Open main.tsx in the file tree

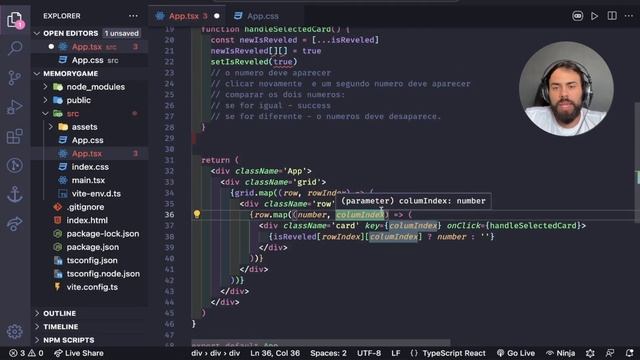tap(88, 180)
